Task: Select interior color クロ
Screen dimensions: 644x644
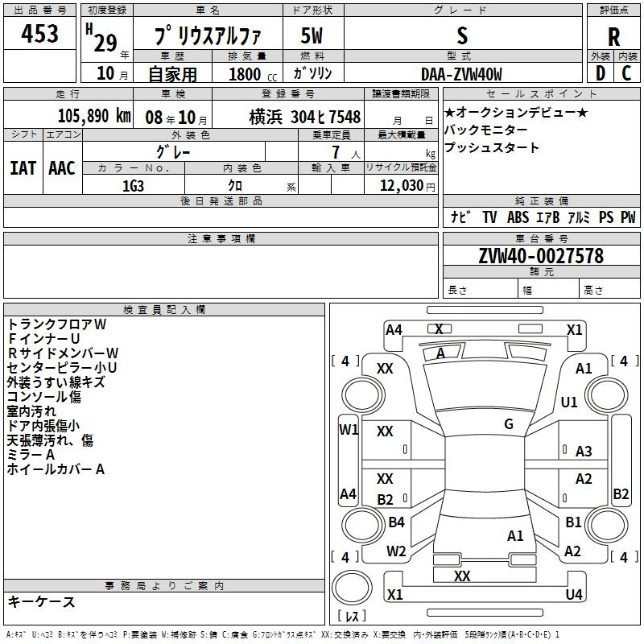Action: (235, 186)
